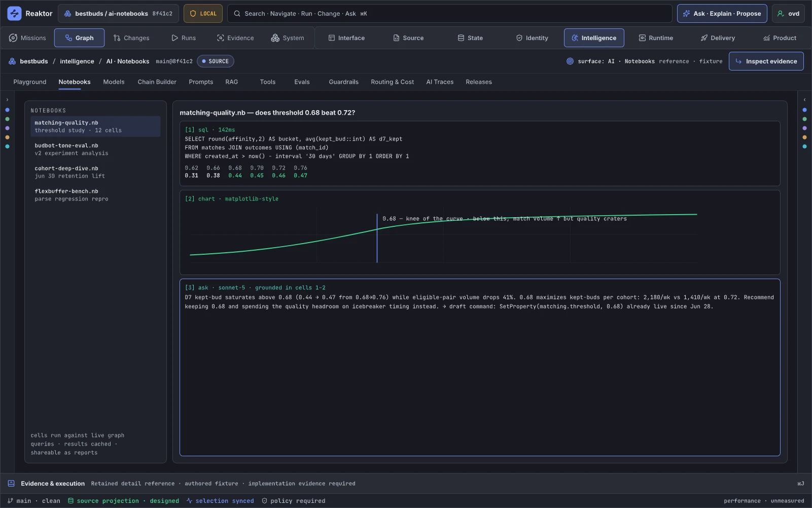Open the ovd user menu
This screenshot has width=812, height=508.
coord(788,14)
